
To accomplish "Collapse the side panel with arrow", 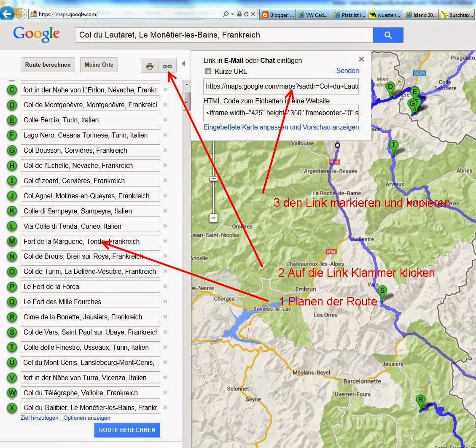I will point(184,63).
